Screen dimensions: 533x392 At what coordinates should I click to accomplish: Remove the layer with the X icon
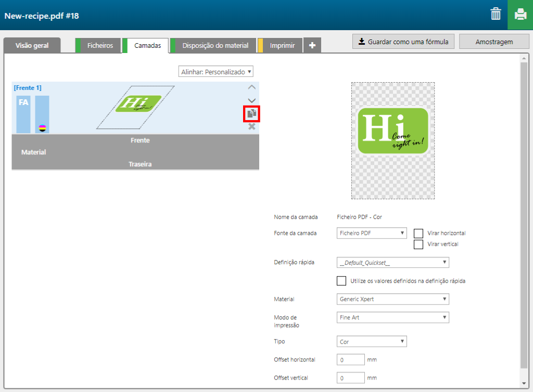(252, 126)
